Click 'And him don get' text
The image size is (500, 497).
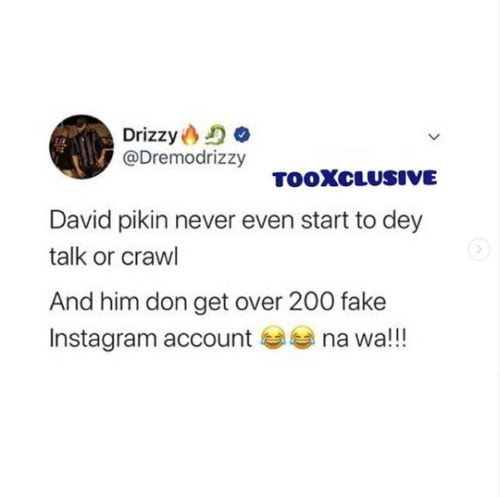click(139, 303)
